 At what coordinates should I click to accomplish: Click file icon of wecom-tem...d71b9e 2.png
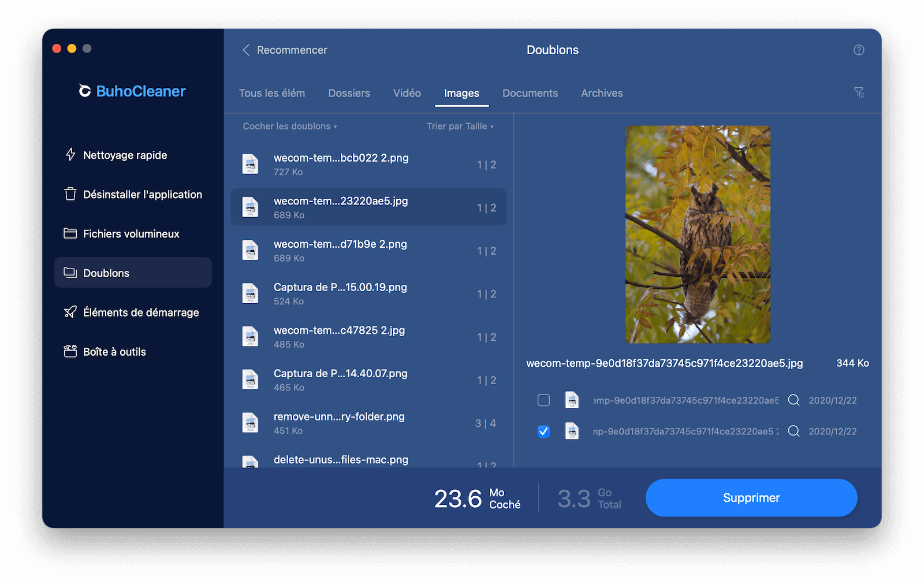click(250, 251)
